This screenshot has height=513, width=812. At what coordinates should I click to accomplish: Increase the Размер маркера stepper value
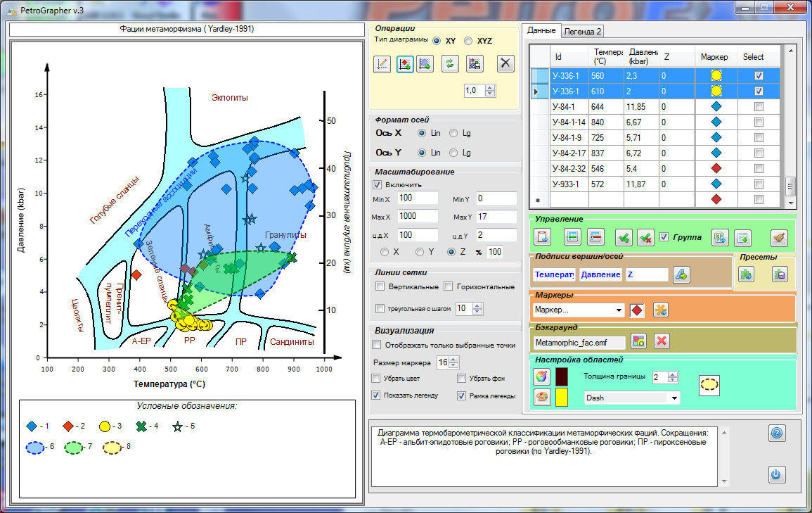454,360
